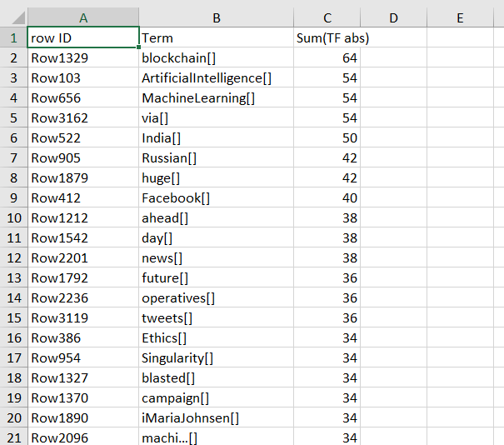Click the news[] cell

[217, 257]
